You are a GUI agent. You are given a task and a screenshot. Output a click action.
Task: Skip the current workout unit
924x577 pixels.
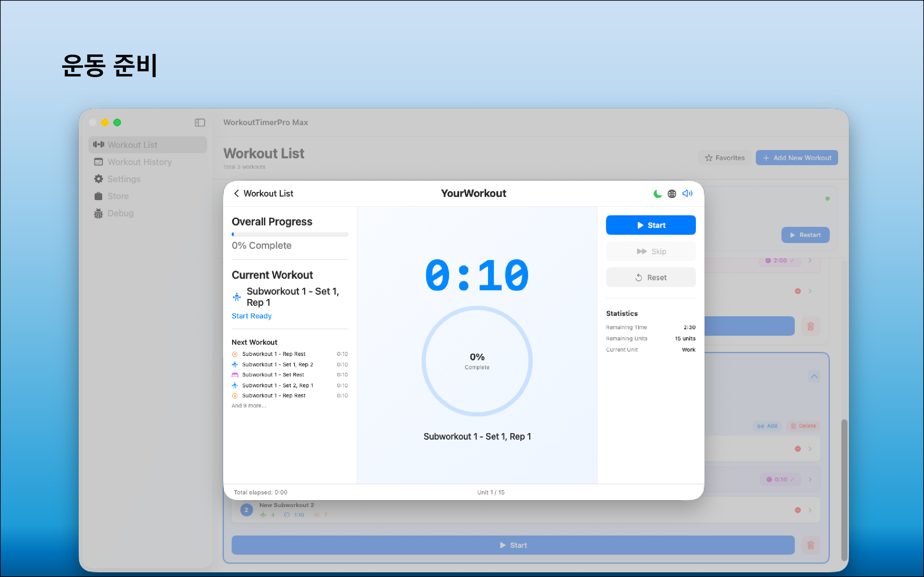coord(651,251)
